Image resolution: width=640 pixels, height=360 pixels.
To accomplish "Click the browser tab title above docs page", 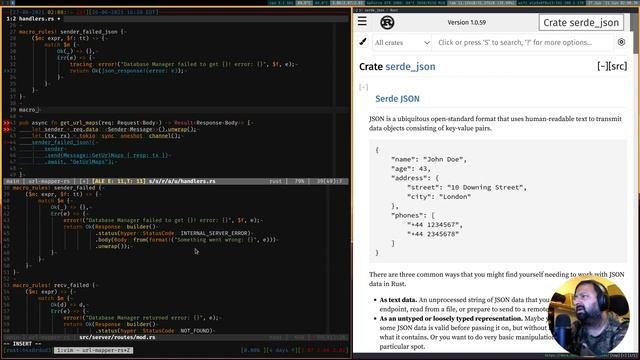I will coord(377,10).
